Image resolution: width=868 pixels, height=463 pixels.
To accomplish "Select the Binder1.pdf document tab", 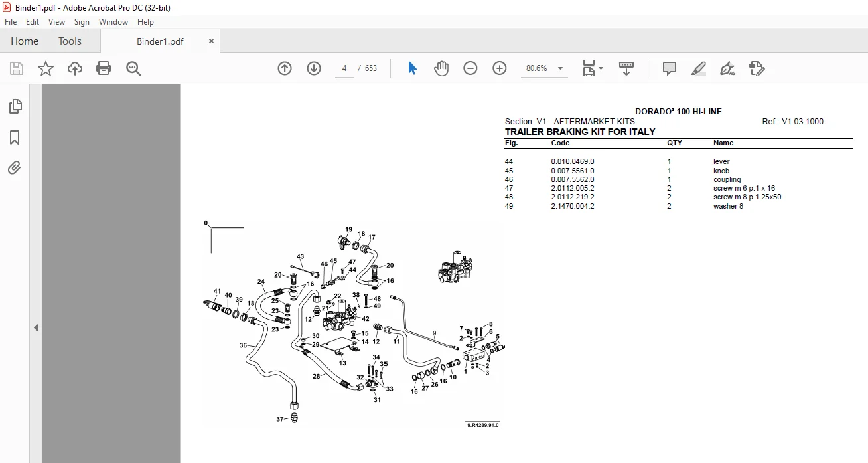I will pyautogui.click(x=160, y=41).
